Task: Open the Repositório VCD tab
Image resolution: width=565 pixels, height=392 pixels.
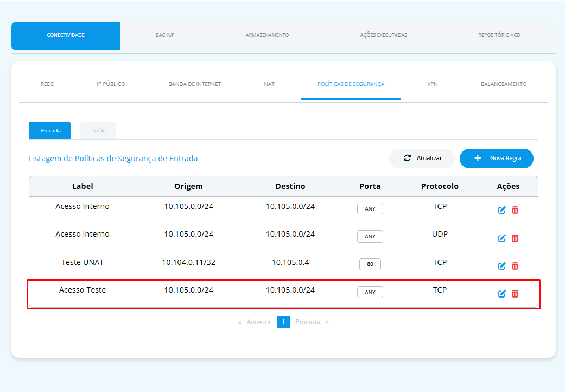Action: [499, 35]
